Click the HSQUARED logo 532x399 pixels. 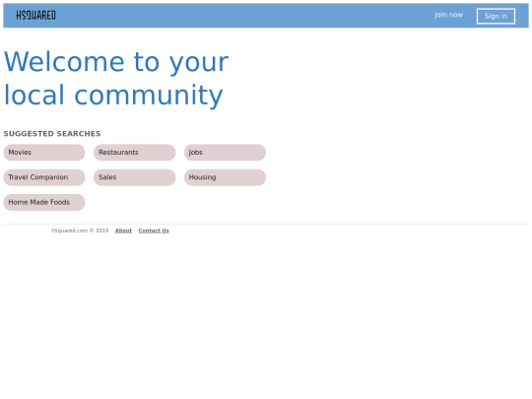[36, 15]
